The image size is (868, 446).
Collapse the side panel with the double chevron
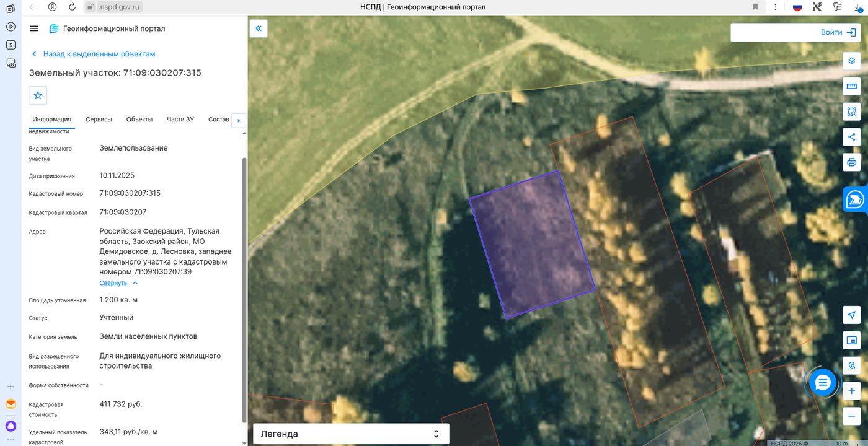(x=259, y=28)
